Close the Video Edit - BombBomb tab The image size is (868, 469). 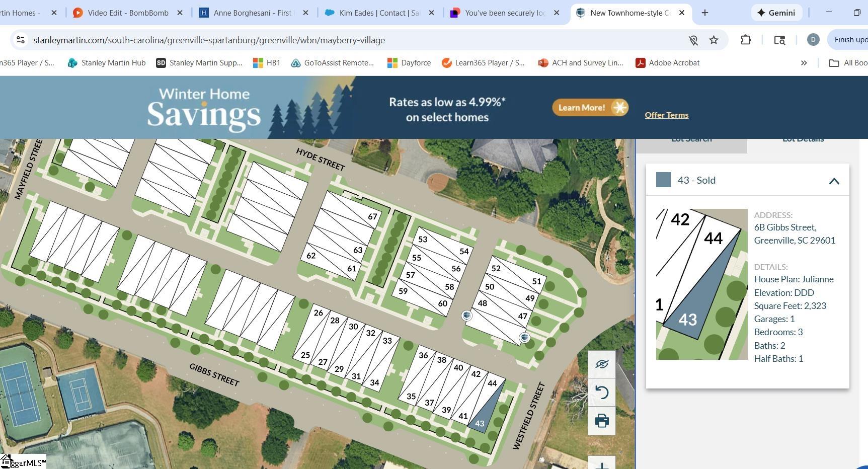pos(180,13)
